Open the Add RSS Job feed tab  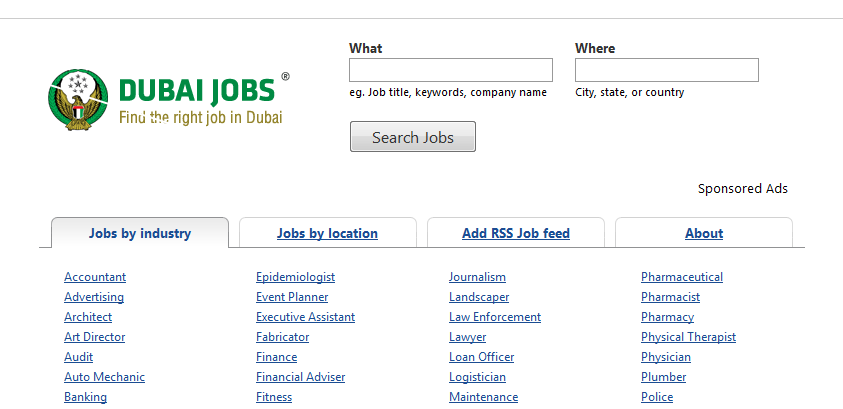[x=516, y=233]
